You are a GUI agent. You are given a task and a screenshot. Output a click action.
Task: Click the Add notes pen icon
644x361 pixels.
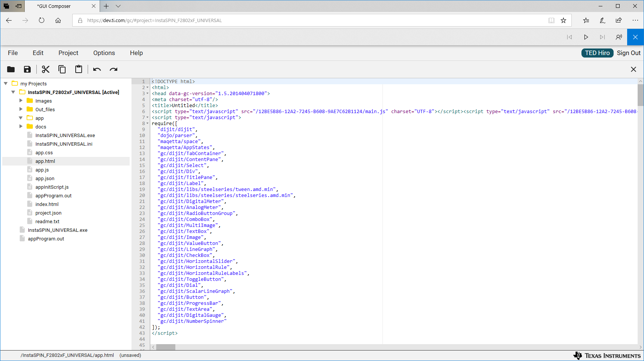point(602,21)
